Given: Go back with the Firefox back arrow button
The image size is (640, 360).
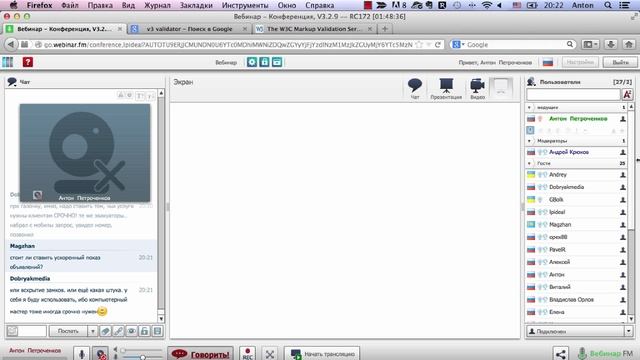Looking at the screenshot, I should point(11,44).
